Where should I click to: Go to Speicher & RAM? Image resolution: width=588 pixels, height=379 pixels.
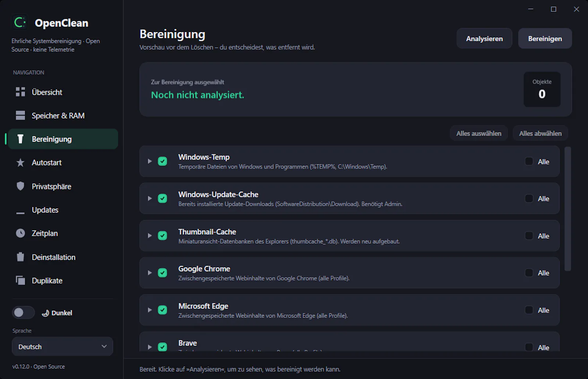point(63,115)
